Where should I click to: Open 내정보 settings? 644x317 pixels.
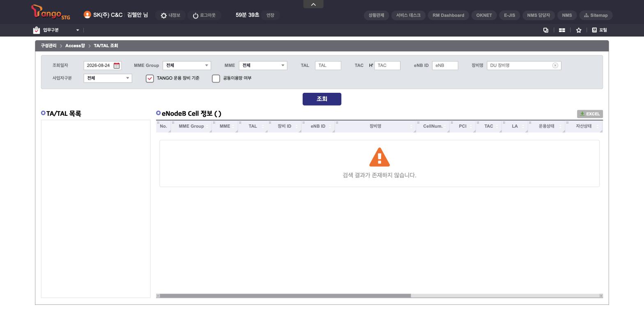pos(170,15)
